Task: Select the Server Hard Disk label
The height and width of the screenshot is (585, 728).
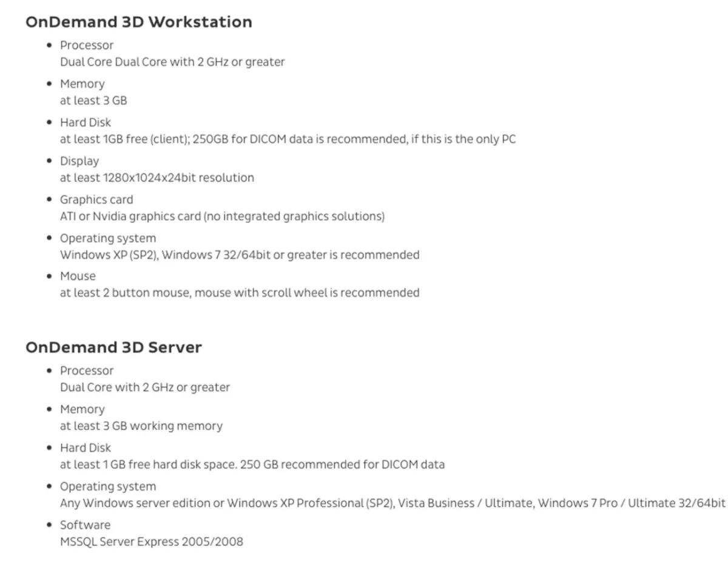Action: pyautogui.click(x=86, y=448)
